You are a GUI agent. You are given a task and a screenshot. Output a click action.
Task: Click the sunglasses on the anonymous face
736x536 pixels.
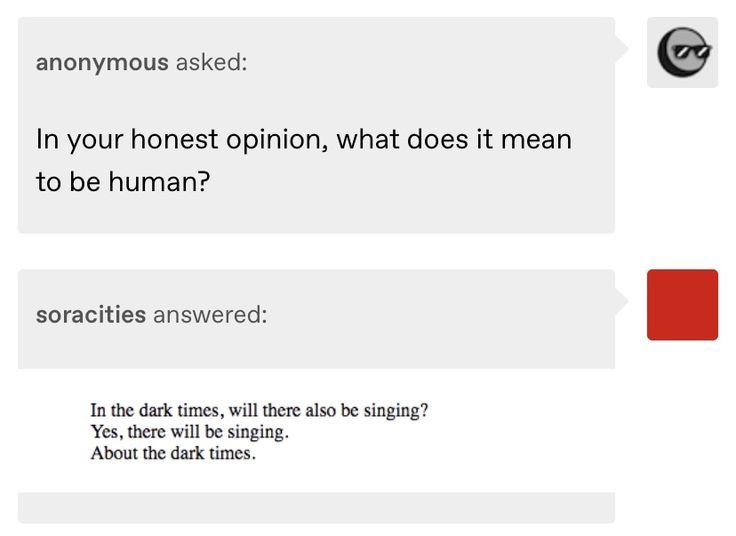coord(692,51)
